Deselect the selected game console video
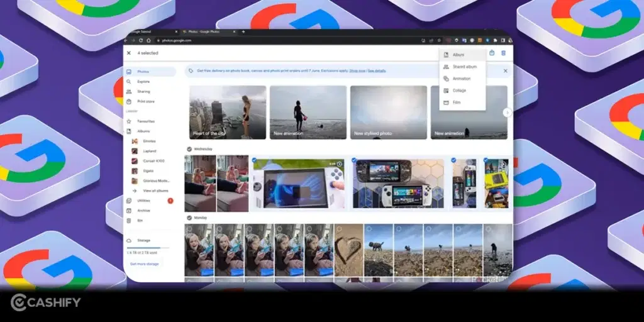644x322 pixels. coord(255,160)
